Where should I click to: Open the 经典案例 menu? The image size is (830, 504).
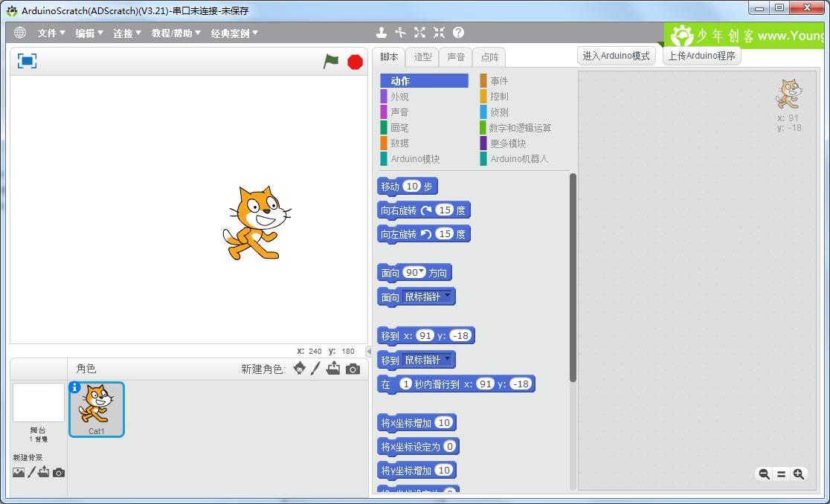234,33
